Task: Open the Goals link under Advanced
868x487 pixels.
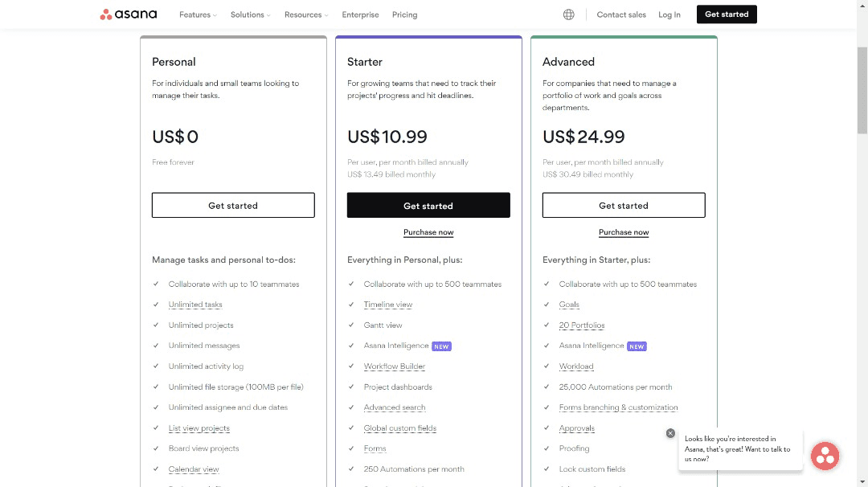Action: pos(569,305)
